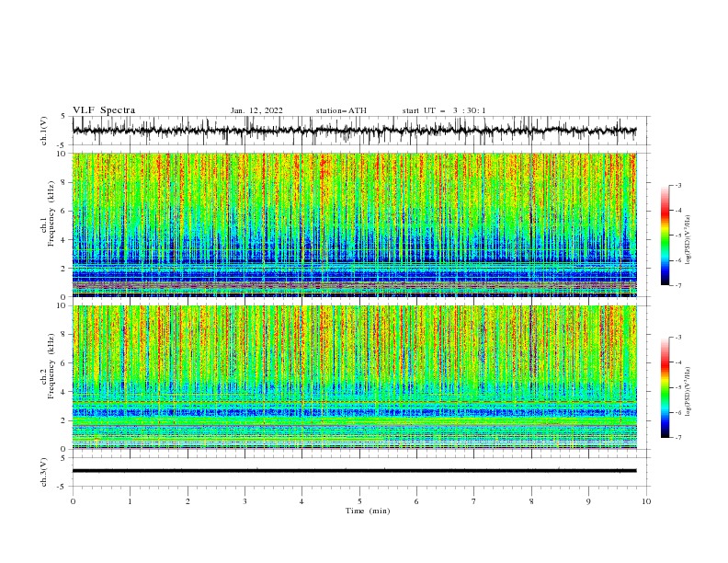Click the "station=ATH" label
This screenshot has width=728, height=563.
pyautogui.click(x=341, y=110)
